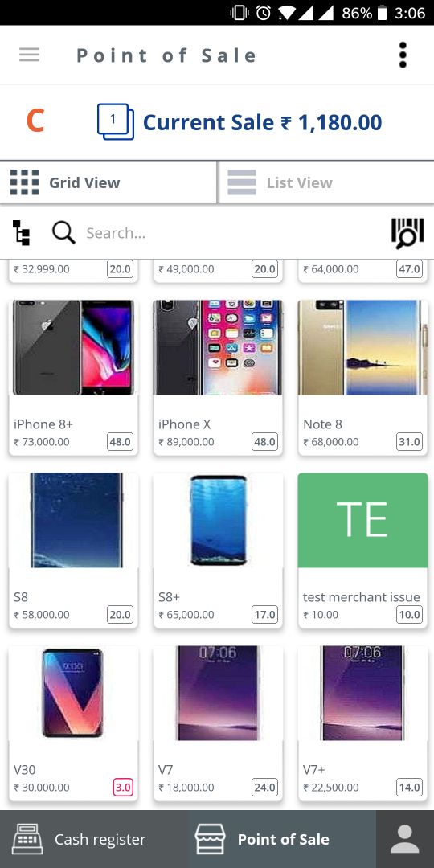Open the Cash register tab

point(94,839)
